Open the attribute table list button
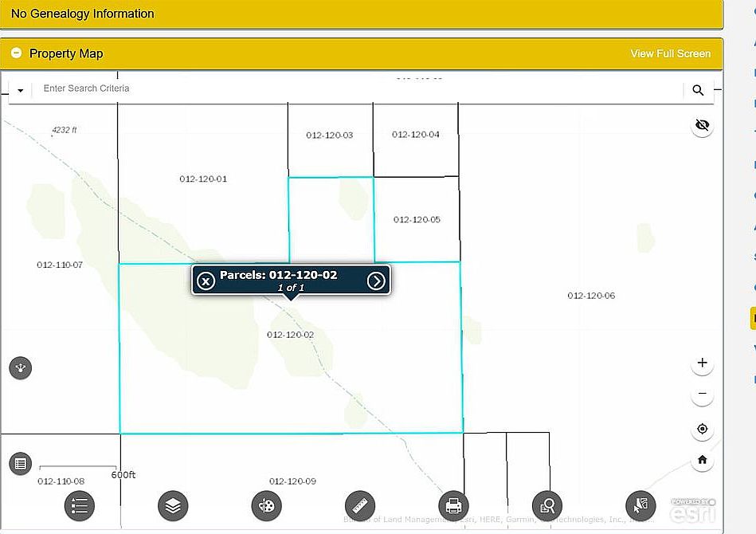 point(21,463)
